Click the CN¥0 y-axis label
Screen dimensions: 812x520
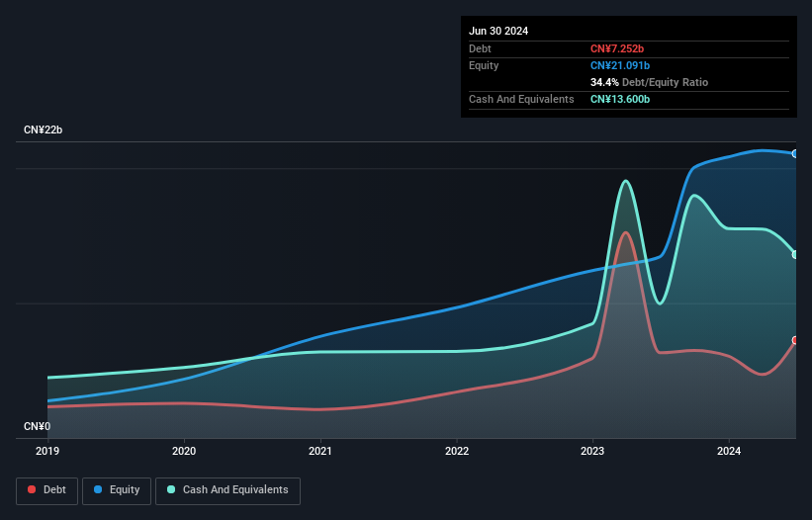(38, 426)
